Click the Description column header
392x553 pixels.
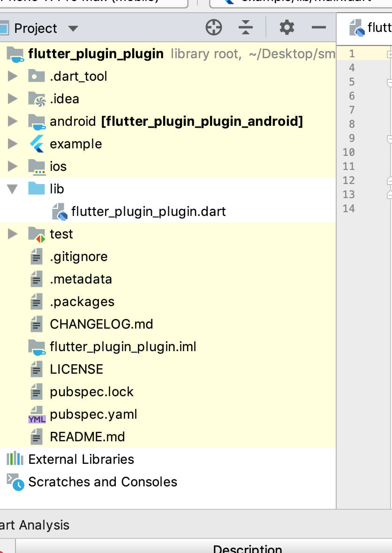coord(247,548)
